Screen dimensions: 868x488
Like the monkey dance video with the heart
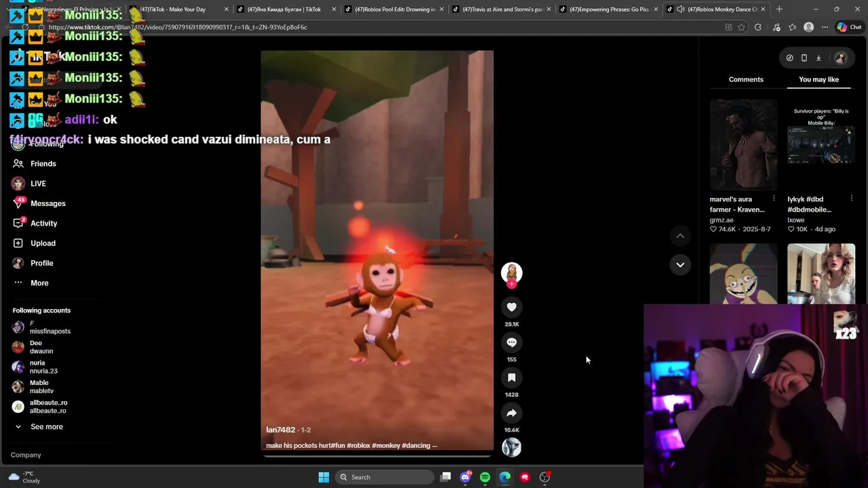point(511,307)
